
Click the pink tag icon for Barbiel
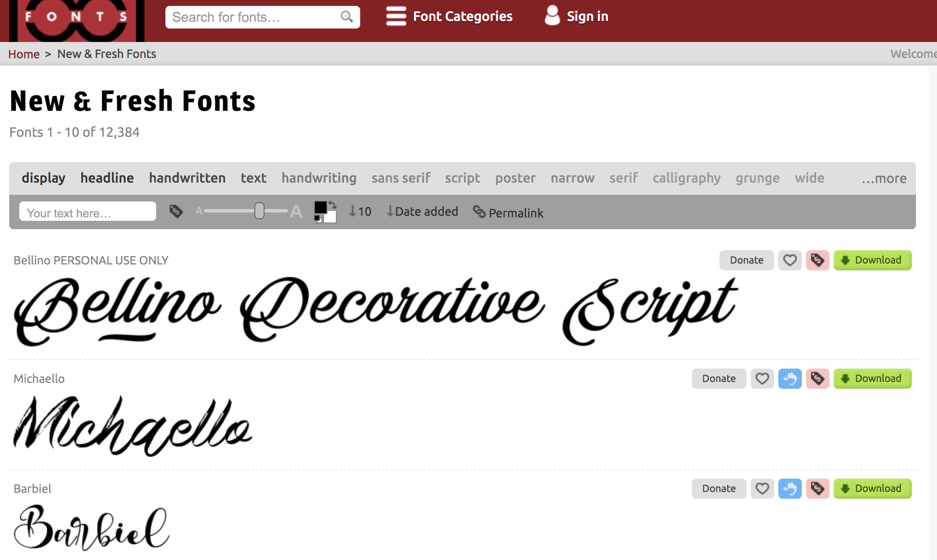click(817, 489)
